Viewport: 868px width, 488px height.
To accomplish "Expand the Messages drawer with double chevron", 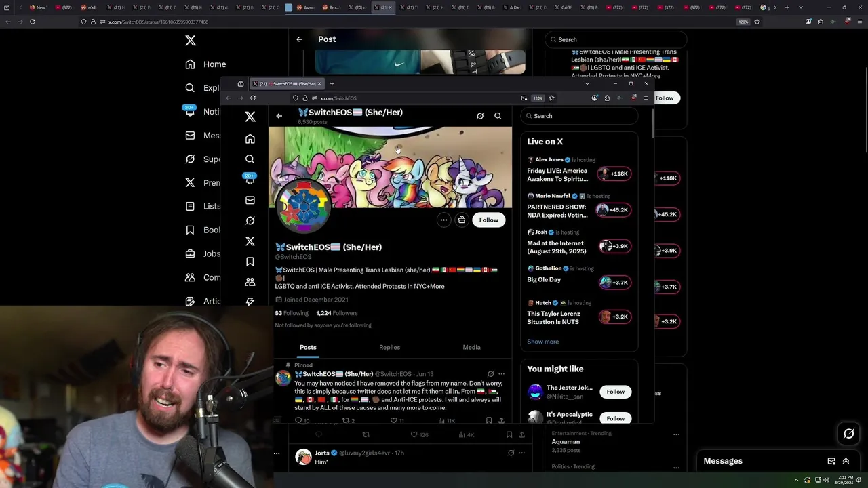I will tap(846, 461).
